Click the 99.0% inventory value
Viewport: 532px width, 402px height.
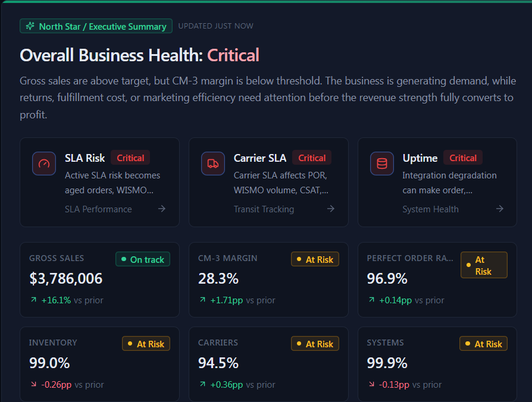49,363
